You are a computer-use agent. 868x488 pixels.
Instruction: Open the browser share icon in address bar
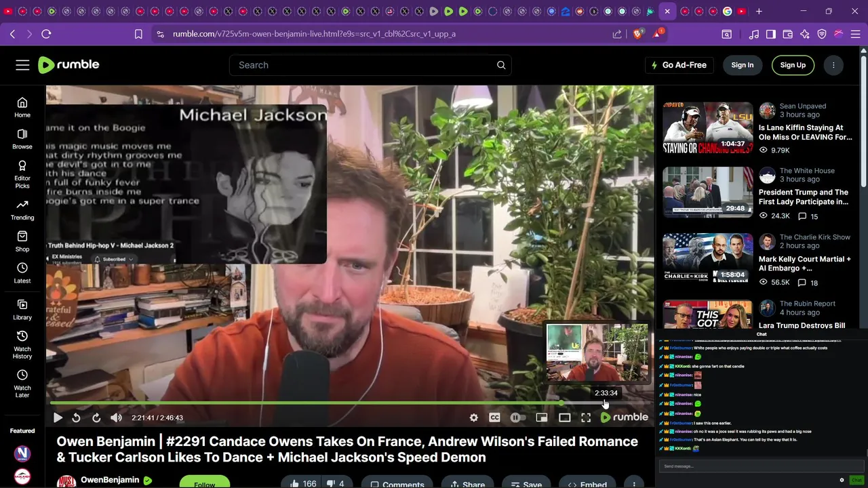click(x=617, y=34)
